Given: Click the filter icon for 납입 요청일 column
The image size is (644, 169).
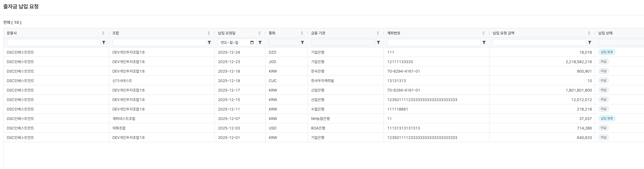Looking at the screenshot, I should click(x=260, y=43).
